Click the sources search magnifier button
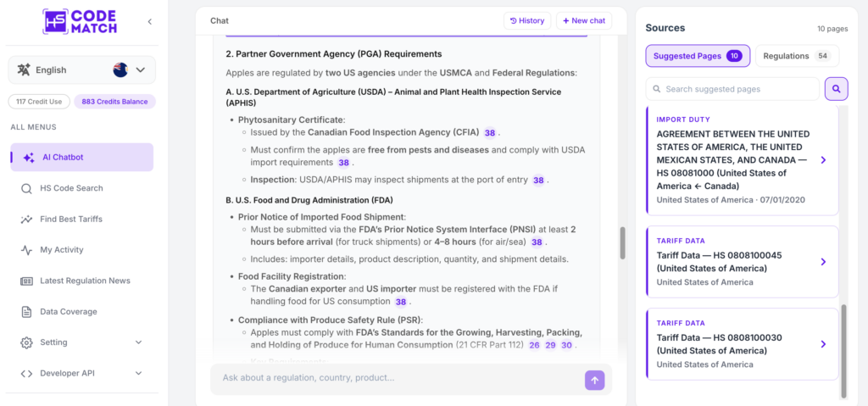Image resolution: width=868 pixels, height=406 pixels. tap(836, 89)
